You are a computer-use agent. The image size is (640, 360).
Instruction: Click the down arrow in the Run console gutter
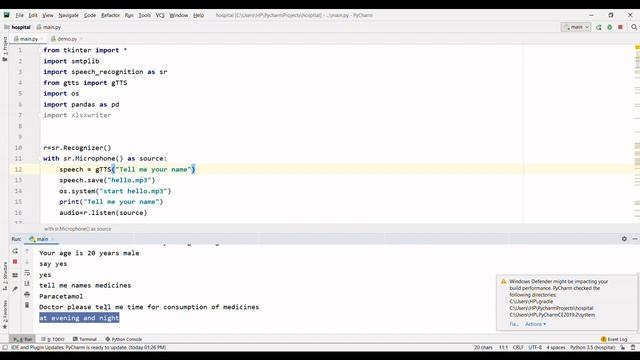tap(27, 262)
